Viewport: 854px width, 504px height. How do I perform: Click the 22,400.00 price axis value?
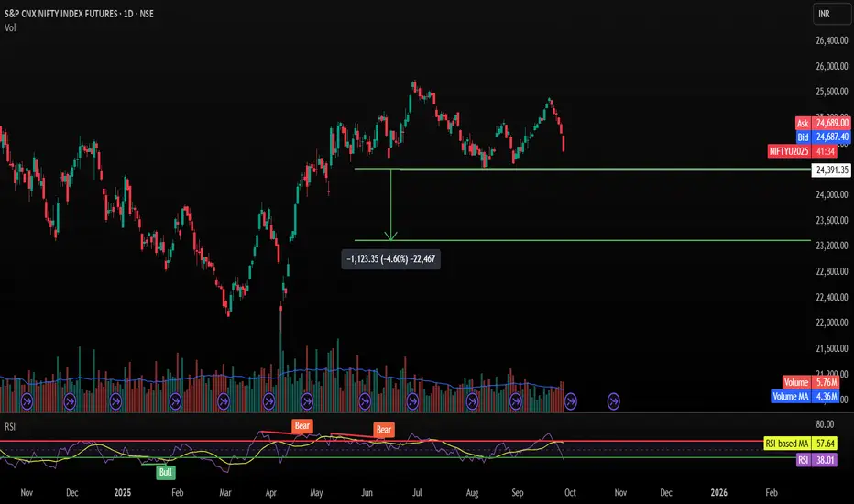coord(832,297)
